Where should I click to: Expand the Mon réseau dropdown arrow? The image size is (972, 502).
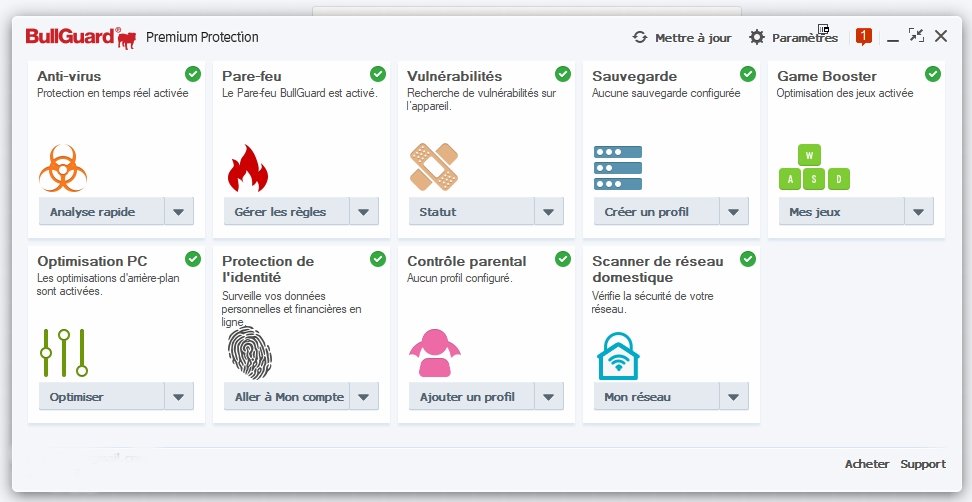pos(733,397)
